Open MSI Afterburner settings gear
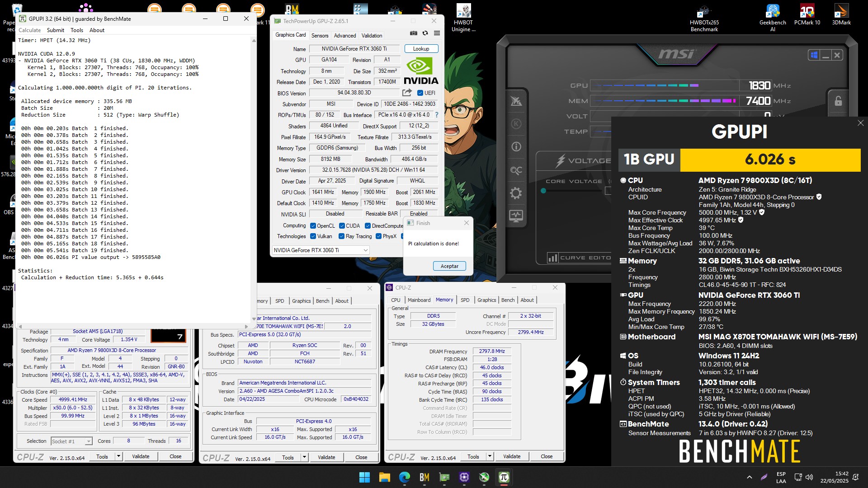 [516, 193]
